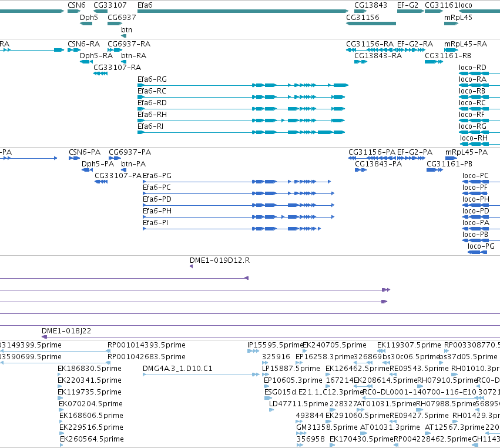Select EST RP001014393.5prime

tap(146, 345)
